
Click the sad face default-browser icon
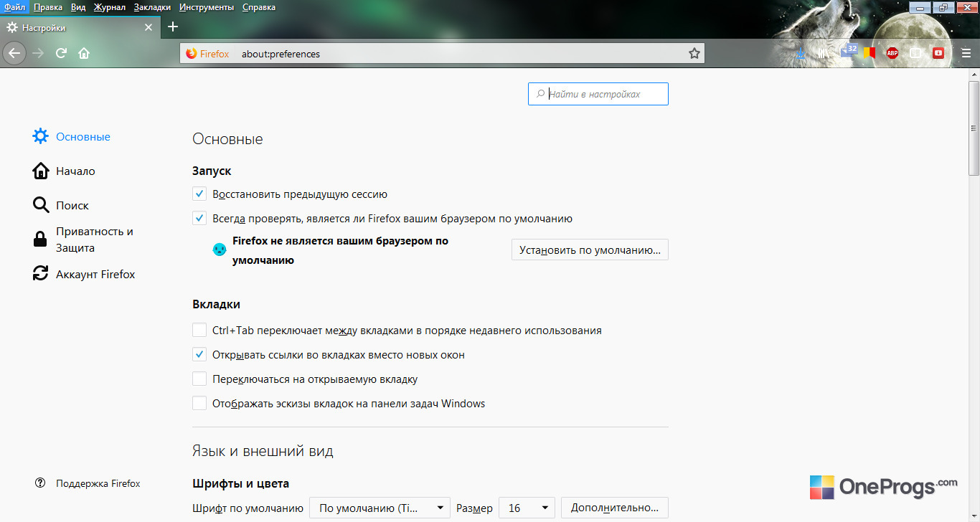(x=220, y=250)
